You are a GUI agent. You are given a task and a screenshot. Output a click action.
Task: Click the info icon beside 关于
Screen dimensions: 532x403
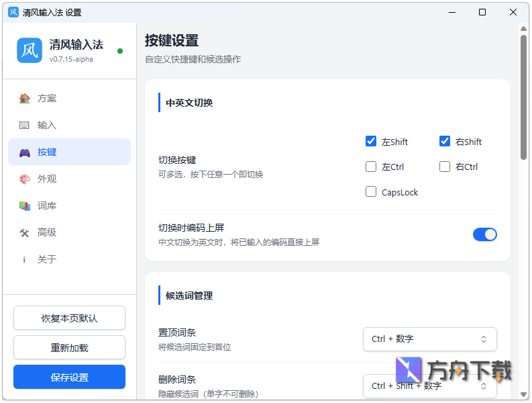coord(24,260)
